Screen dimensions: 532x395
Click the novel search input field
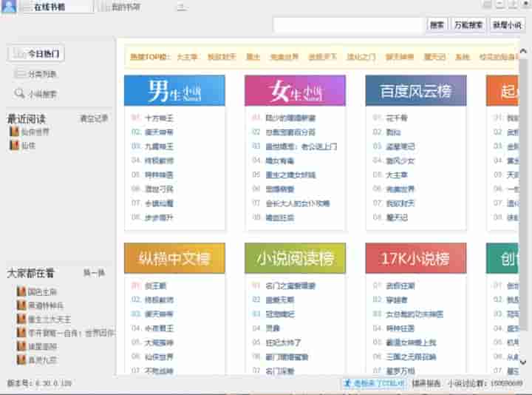348,25
